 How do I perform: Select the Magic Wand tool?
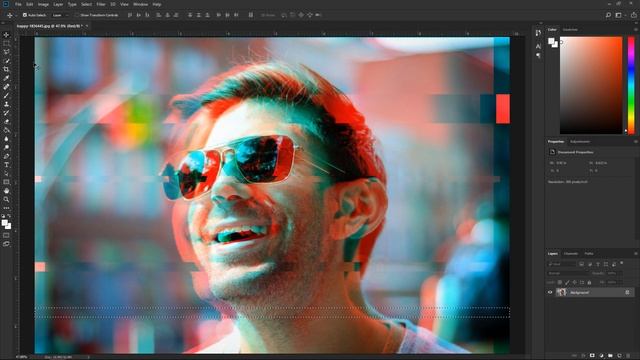[6, 61]
